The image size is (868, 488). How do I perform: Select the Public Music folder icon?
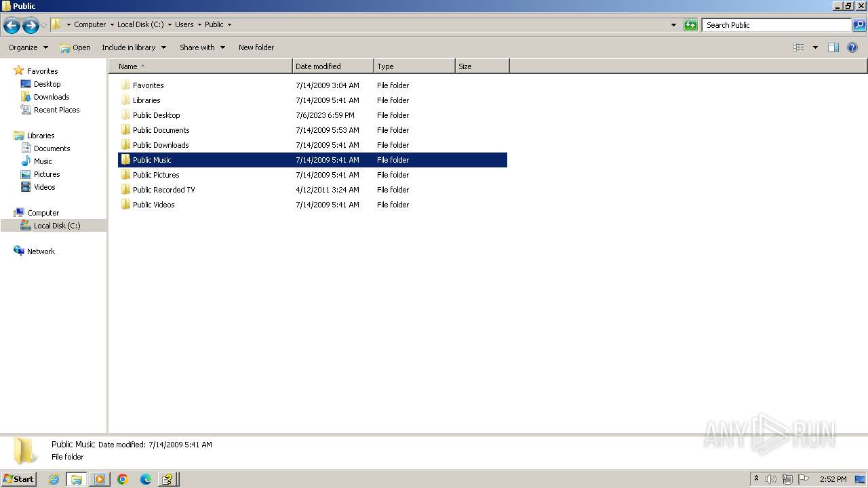click(125, 160)
